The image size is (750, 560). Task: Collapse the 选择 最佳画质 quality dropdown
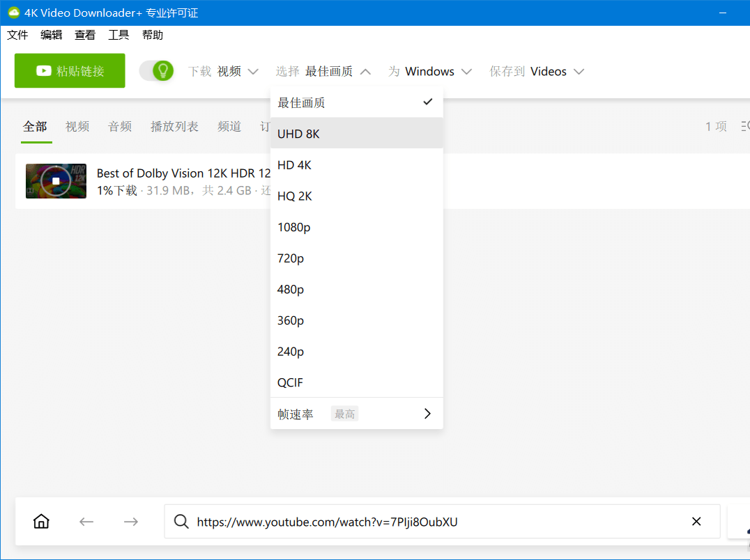323,71
